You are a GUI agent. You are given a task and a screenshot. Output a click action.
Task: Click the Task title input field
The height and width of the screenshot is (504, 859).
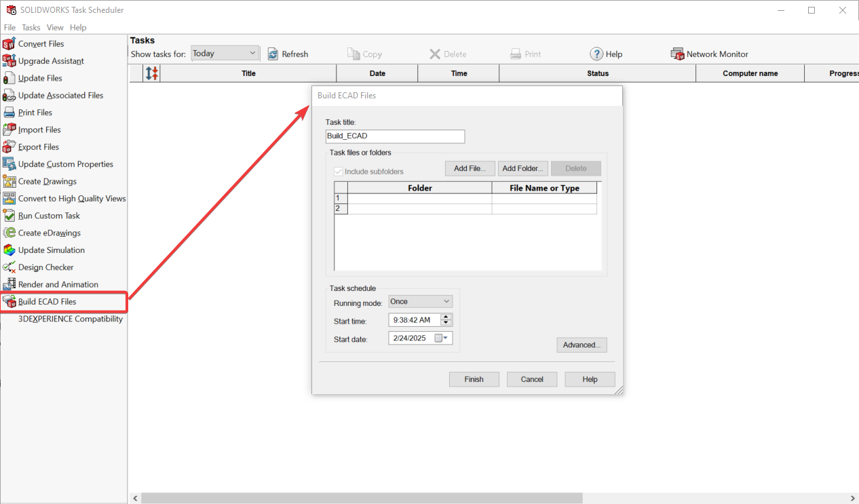point(395,136)
